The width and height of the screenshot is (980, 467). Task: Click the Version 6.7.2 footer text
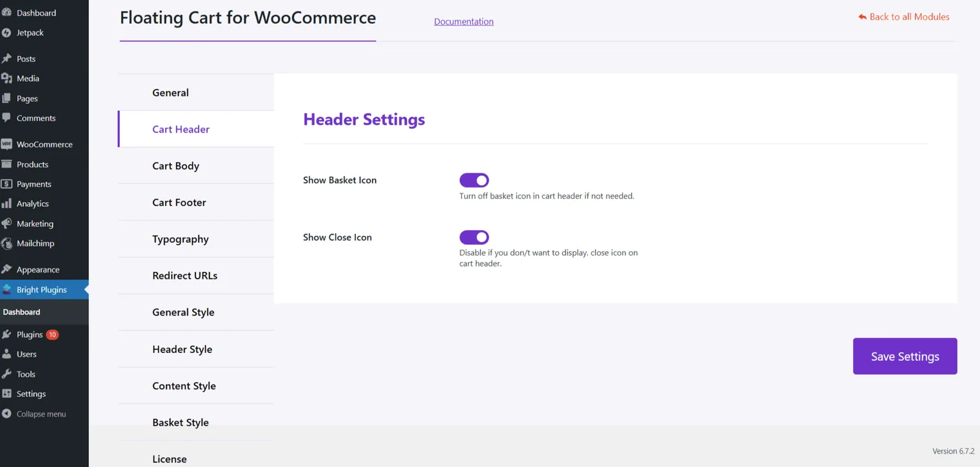pos(954,451)
